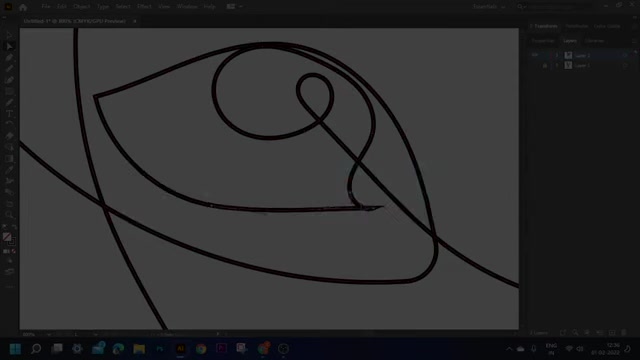Click the Illustrator icon in taskbar
The image size is (640, 360).
click(180, 349)
